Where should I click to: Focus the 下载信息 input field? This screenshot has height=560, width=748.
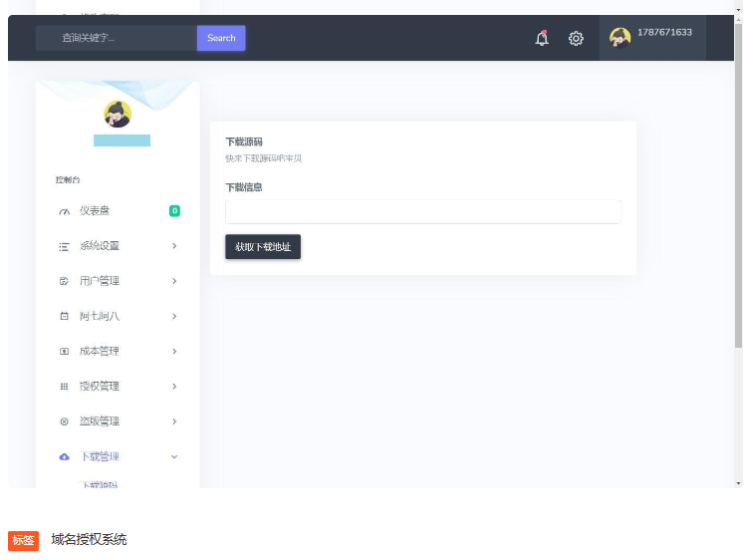point(422,211)
